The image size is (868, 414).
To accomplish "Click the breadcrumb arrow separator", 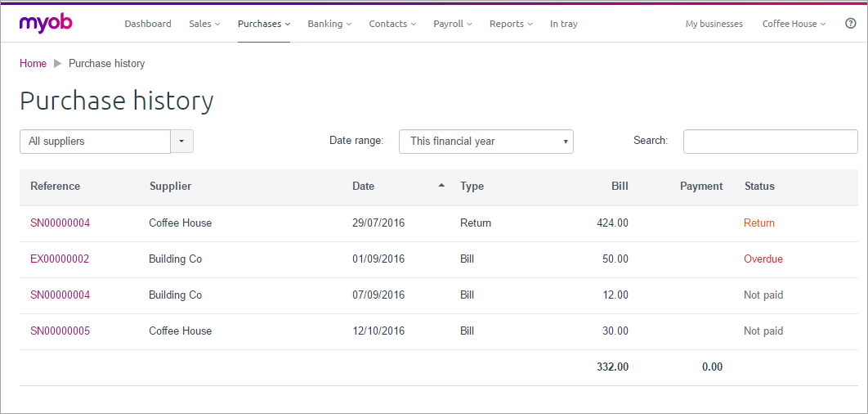I will point(58,63).
